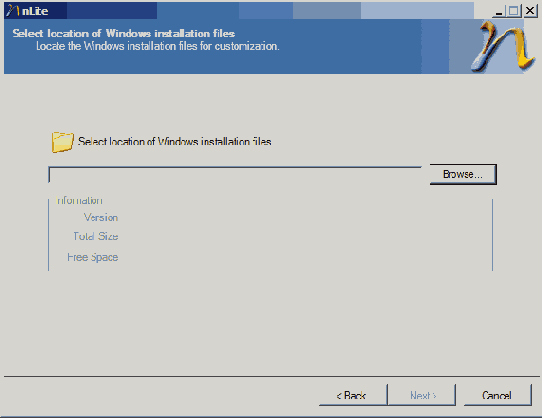This screenshot has height=418, width=542.
Task: Click the Free Space label
Action: click(93, 257)
